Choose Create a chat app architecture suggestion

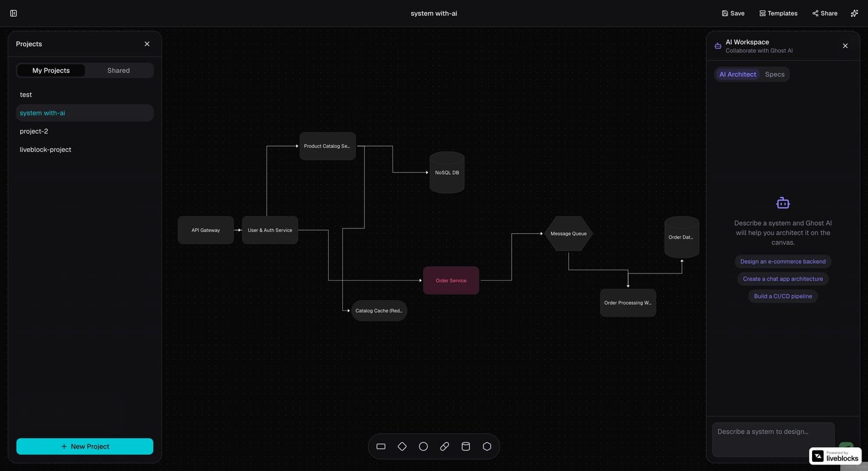point(783,279)
